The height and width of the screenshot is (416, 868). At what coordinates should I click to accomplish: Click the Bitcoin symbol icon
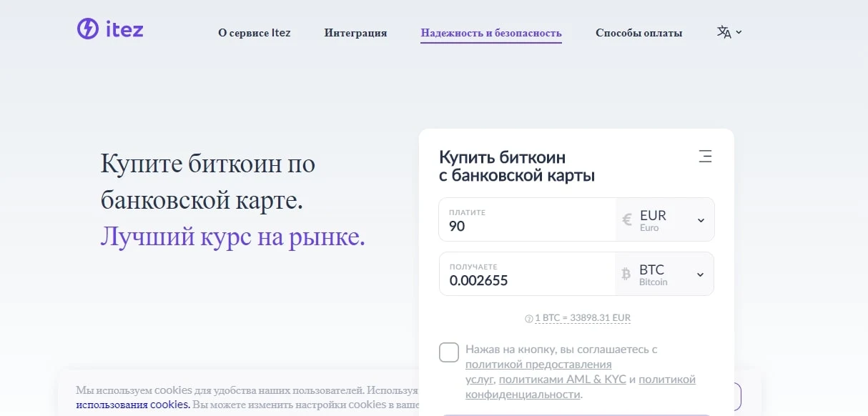pyautogui.click(x=626, y=274)
